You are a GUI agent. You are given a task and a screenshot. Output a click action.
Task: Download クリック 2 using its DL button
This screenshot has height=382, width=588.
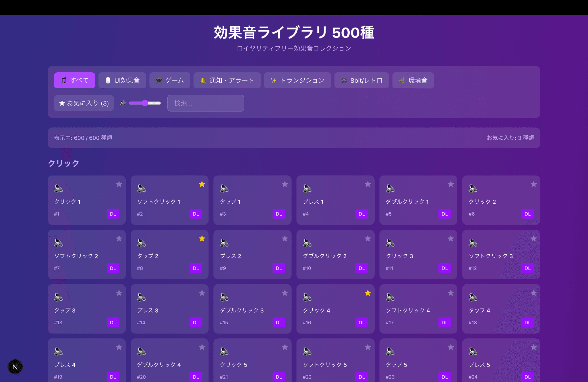tap(527, 214)
